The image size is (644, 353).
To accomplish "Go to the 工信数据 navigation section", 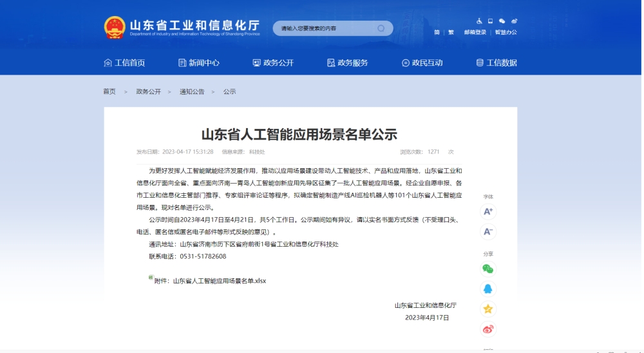I will click(x=497, y=62).
